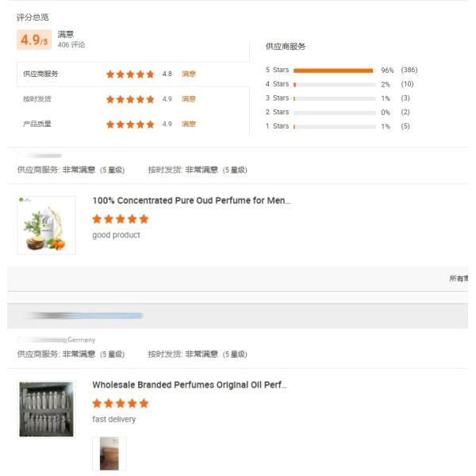Image resolution: width=476 pixels, height=476 pixels.
Task: View the attached review photo under fast delivery
Action: [x=109, y=454]
